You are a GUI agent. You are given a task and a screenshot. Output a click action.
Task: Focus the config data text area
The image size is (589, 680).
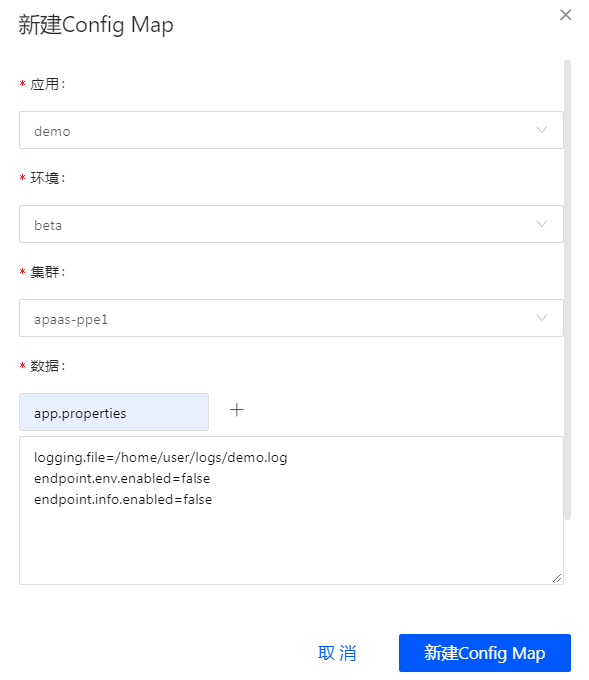(291, 510)
